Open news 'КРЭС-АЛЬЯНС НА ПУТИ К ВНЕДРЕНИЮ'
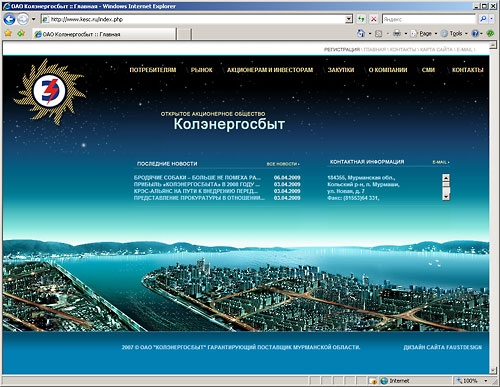The width and height of the screenshot is (500, 387). pos(196,191)
